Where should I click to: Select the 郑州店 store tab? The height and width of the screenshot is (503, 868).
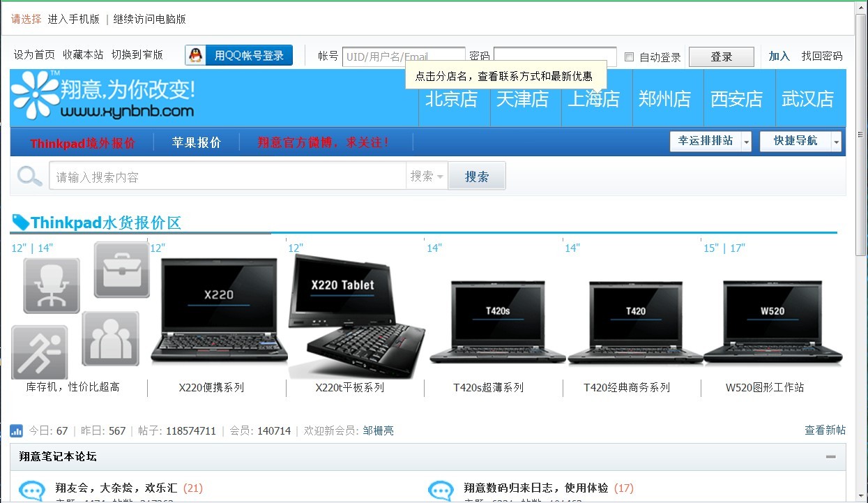664,99
